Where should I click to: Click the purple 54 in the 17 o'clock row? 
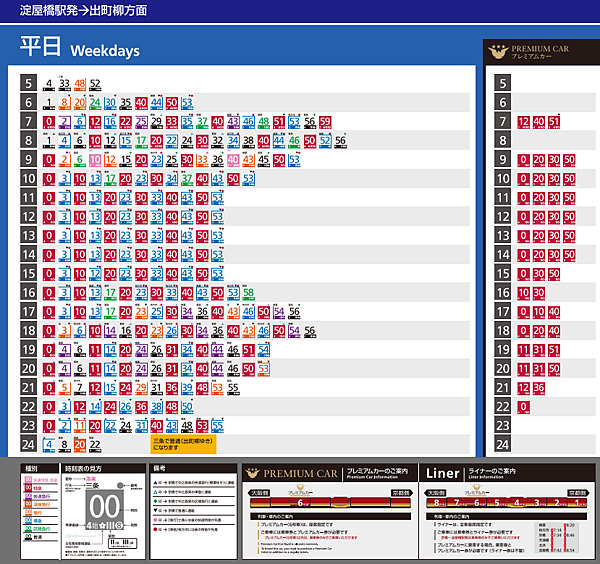[279, 312]
